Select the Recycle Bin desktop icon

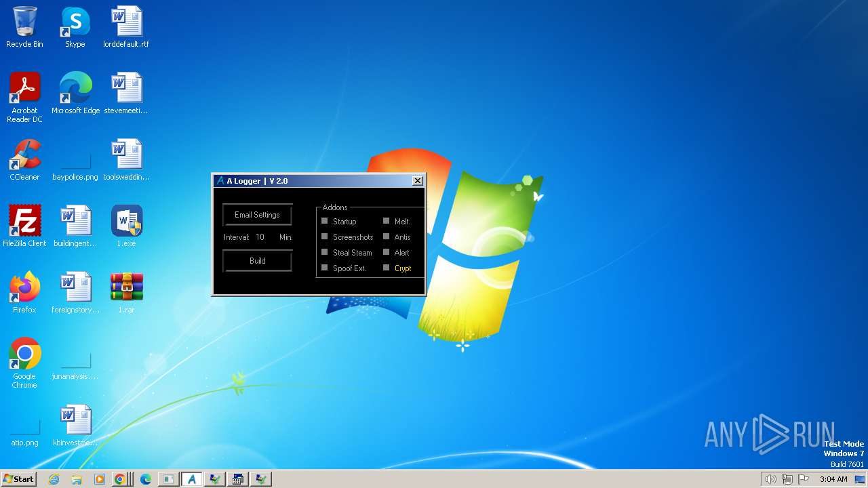(24, 28)
